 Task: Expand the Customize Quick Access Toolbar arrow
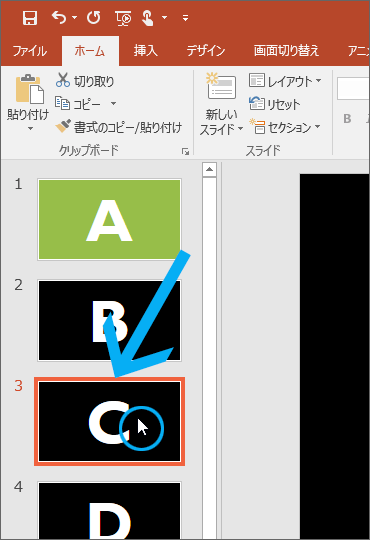pyautogui.click(x=185, y=18)
